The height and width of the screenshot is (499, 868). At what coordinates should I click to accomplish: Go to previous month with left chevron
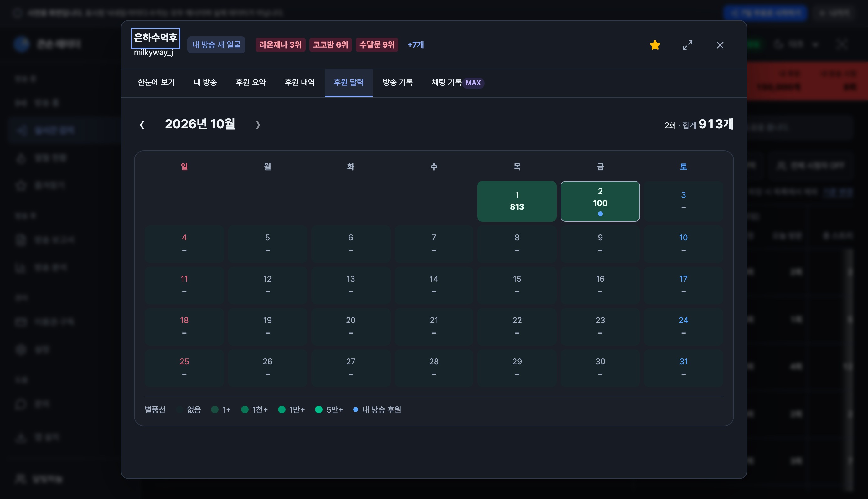pyautogui.click(x=142, y=125)
